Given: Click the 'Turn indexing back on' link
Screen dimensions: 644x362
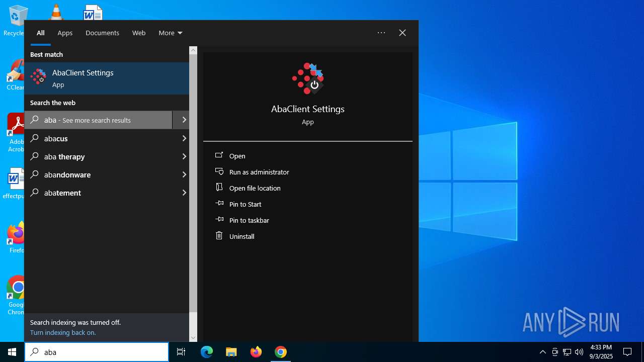Looking at the screenshot, I should (63, 332).
